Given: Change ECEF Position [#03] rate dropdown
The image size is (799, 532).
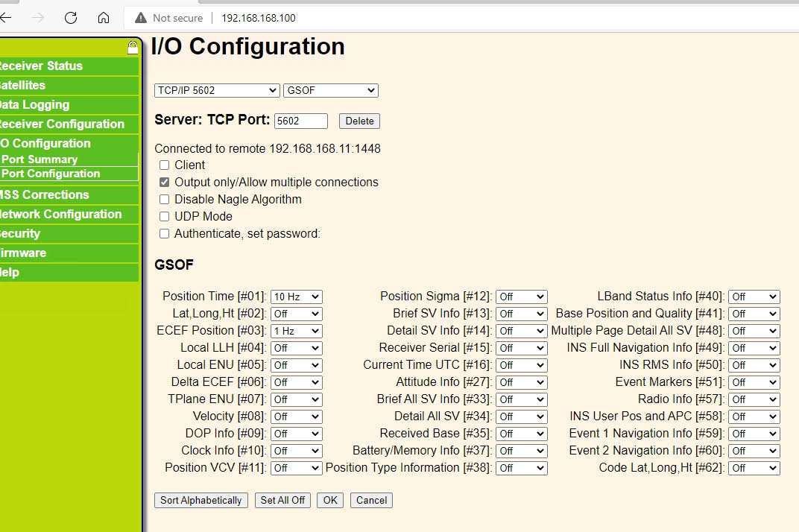Looking at the screenshot, I should click(x=296, y=332).
